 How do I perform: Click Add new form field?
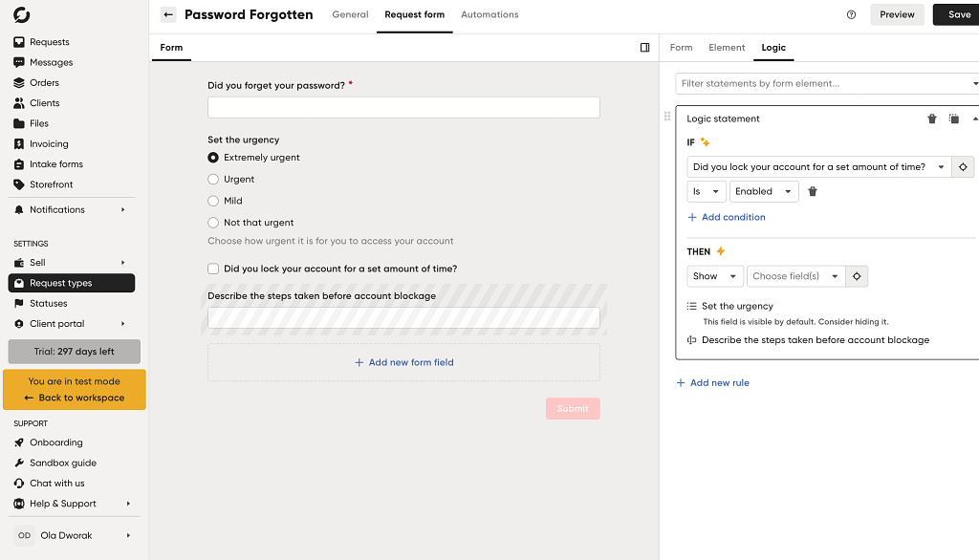click(x=404, y=362)
